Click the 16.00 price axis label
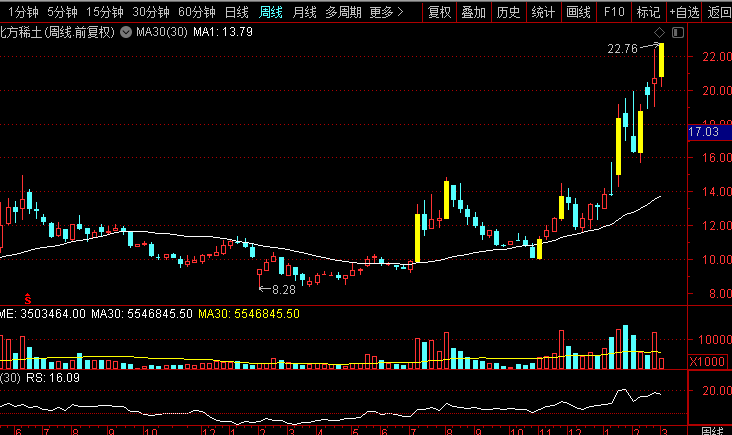 click(717, 158)
